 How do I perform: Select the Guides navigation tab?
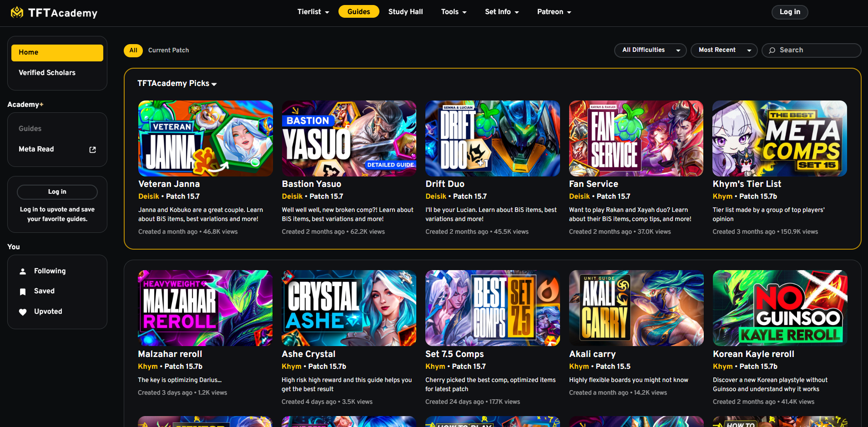point(358,12)
